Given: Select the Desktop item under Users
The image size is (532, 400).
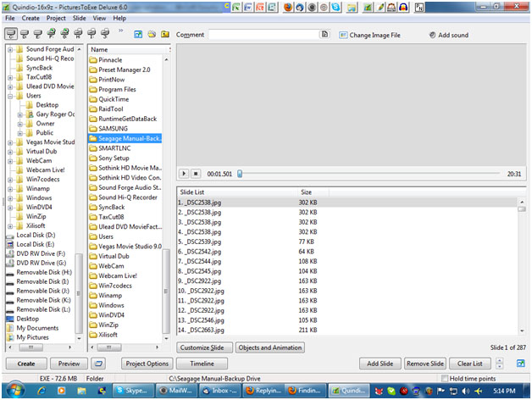Looking at the screenshot, I should click(47, 105).
